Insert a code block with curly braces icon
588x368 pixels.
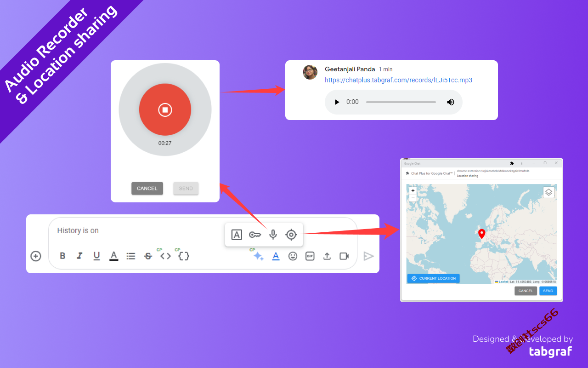pyautogui.click(x=184, y=256)
